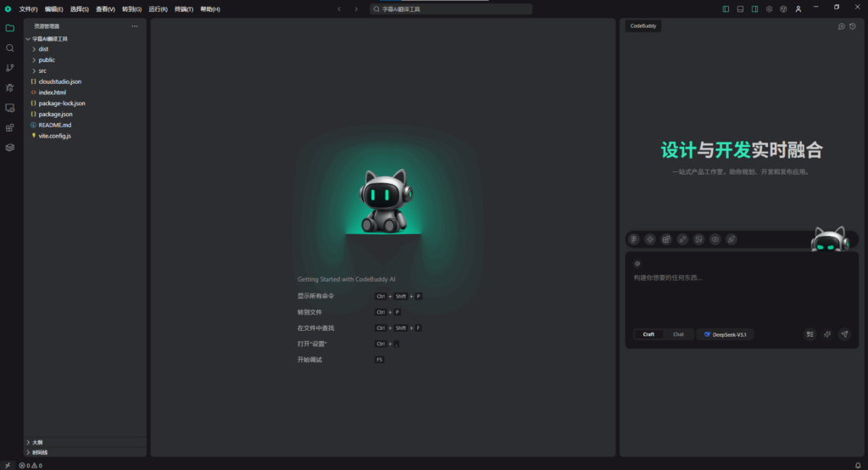Open the Search view in activity bar

pyautogui.click(x=10, y=48)
